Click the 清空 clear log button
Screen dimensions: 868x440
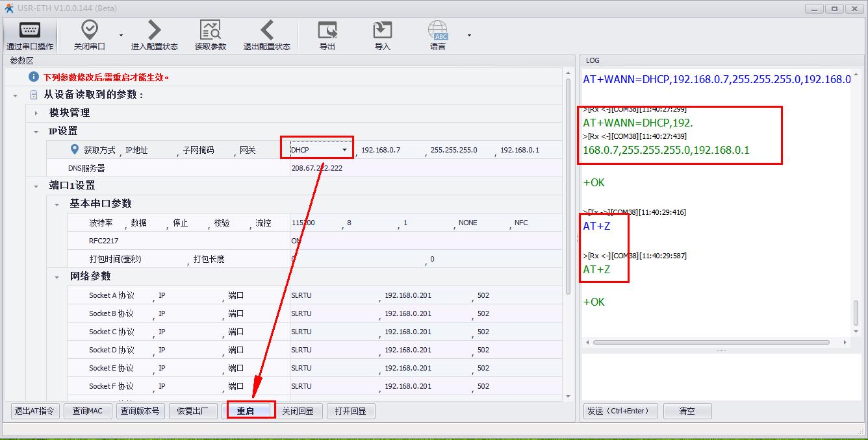(687, 411)
